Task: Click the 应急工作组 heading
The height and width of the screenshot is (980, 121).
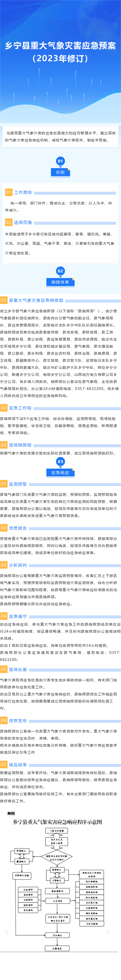Action: pyautogui.click(x=20, y=408)
